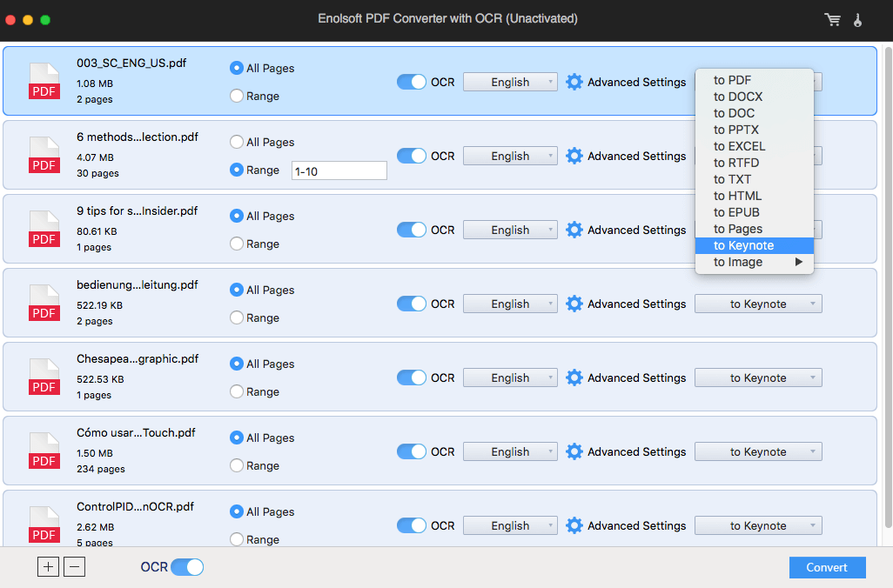The height and width of the screenshot is (588, 893).
Task: Select Range radio for 003_SC_ENG_US.pdf
Action: click(x=237, y=96)
